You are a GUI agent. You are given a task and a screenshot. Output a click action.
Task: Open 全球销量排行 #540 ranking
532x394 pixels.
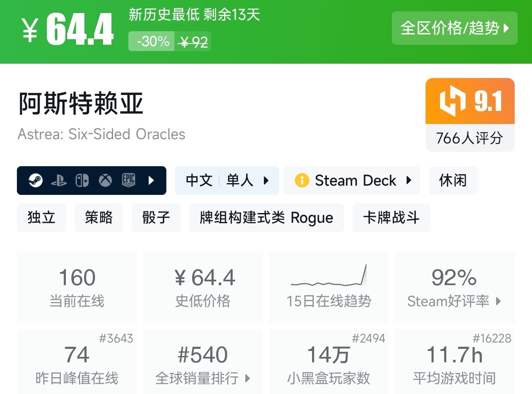point(203,364)
